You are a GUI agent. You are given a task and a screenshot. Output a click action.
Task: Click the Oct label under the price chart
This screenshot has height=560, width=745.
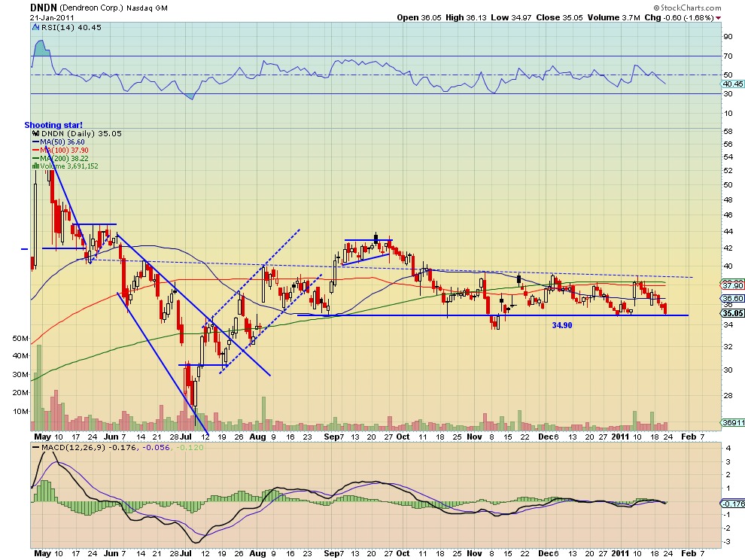click(403, 437)
